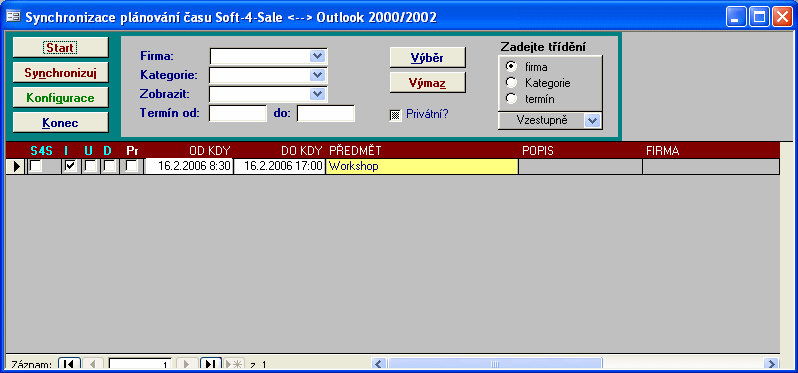Open the Zobrazit dropdown
This screenshot has width=798, height=373.
point(318,94)
